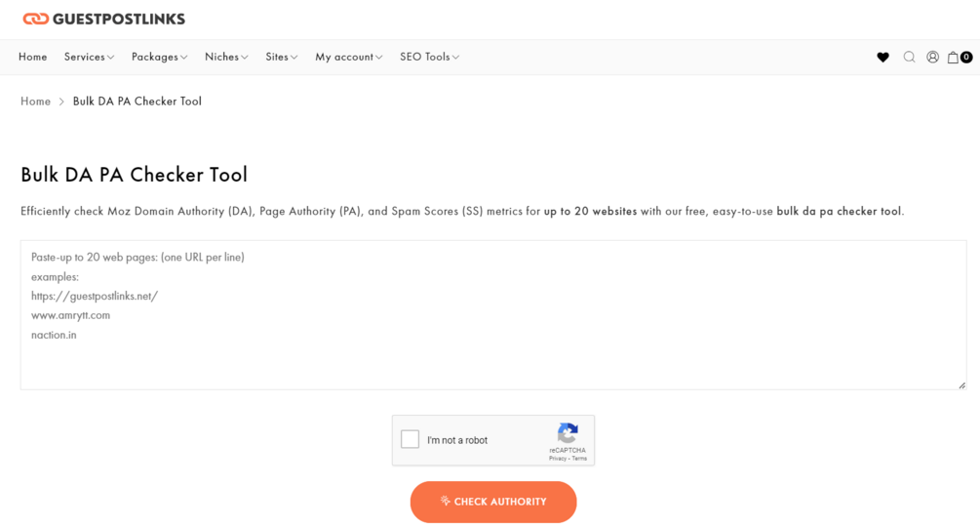Open the user account icon
Screen dimensions: 980x526
click(x=932, y=58)
